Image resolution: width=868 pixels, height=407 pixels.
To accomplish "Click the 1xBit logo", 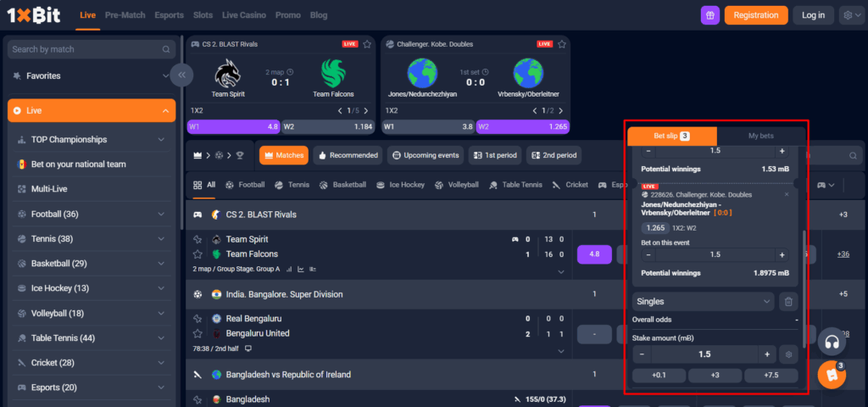I will [34, 15].
